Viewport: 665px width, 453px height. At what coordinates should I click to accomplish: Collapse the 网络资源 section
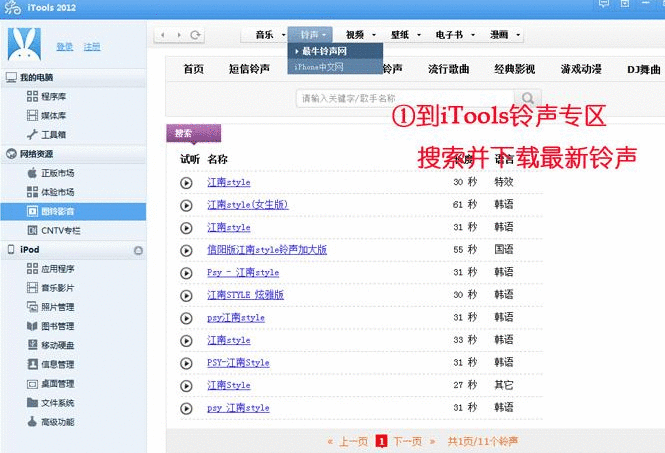[73, 154]
